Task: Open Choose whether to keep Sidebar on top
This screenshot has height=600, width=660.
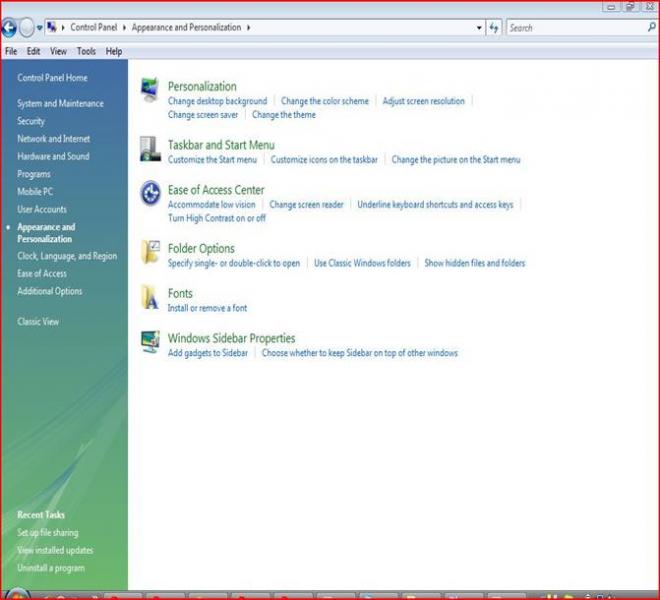Action: (x=359, y=353)
